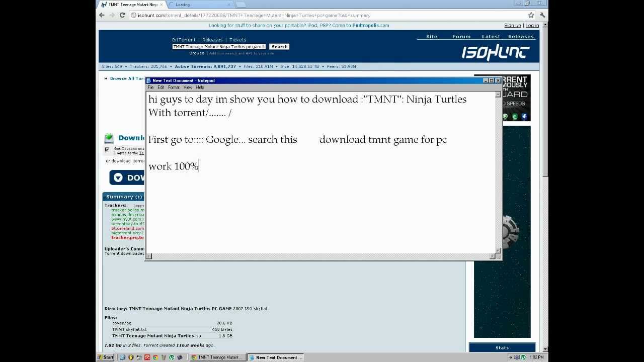Click the system tray expand arrow

(x=511, y=357)
